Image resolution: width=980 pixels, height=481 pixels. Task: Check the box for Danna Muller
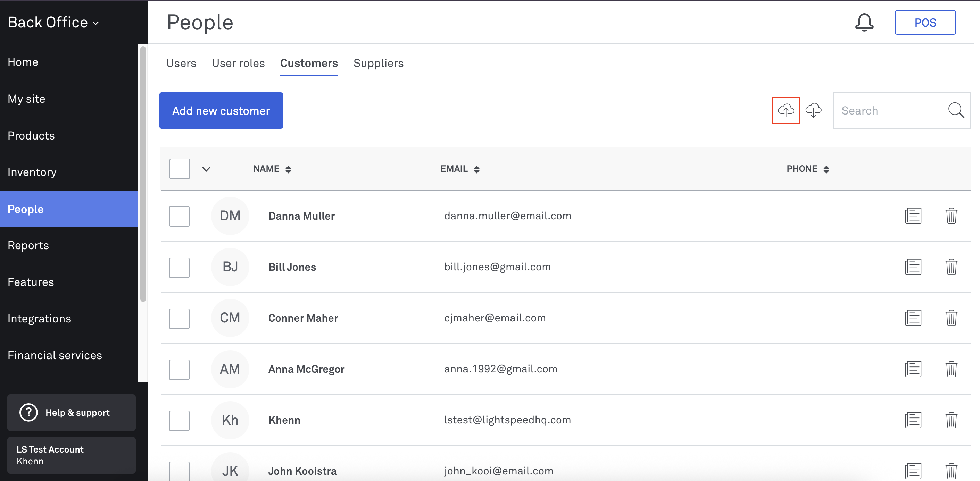[179, 216]
